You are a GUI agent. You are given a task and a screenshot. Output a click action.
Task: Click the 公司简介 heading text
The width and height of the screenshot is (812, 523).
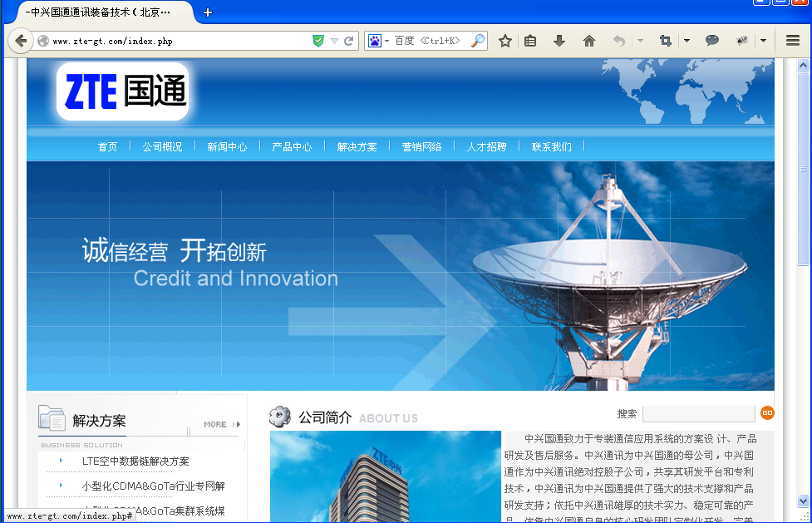click(x=325, y=417)
